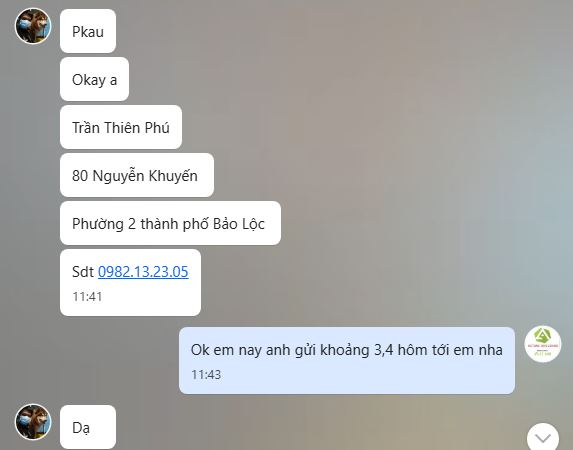Jump to latest messages with the down chevron
Screen dimensions: 573x450
(x=543, y=438)
